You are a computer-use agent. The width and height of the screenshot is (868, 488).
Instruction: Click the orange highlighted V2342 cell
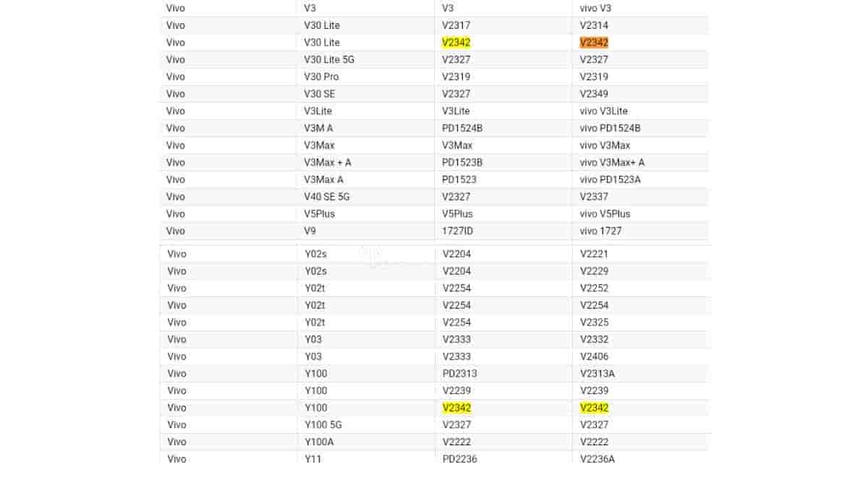click(594, 43)
